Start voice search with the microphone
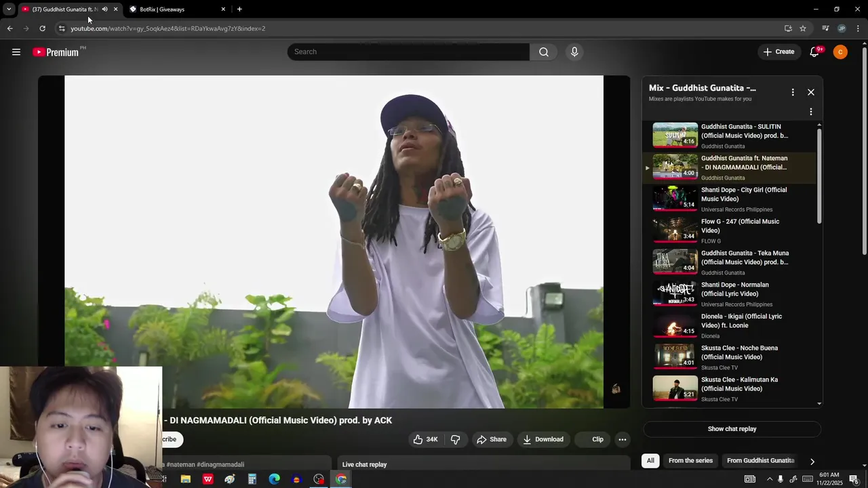 click(574, 52)
